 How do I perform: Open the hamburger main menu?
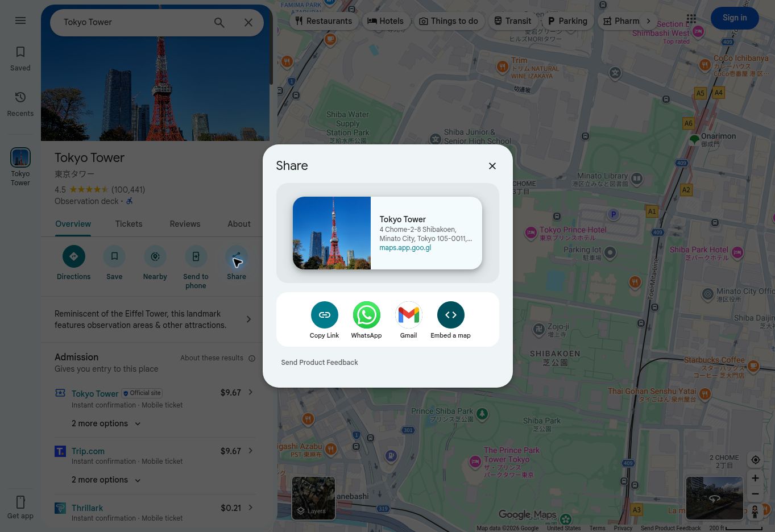pos(20,20)
